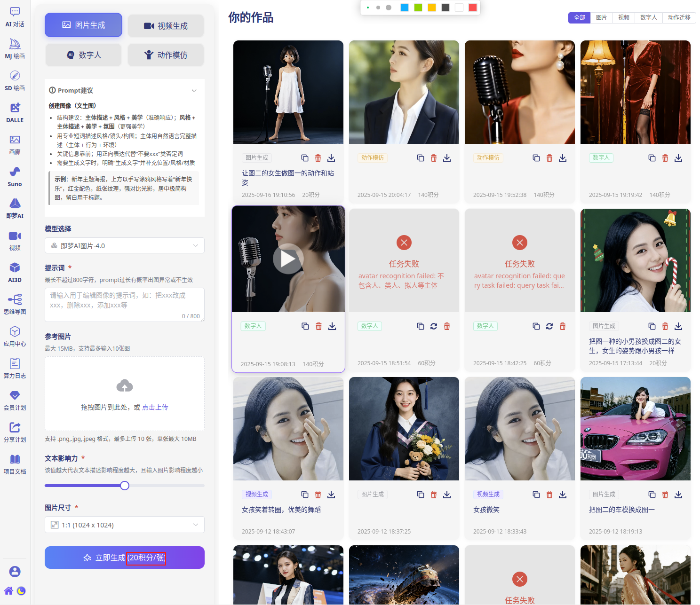Open 算力日志 in the sidebar
The height and width of the screenshot is (605, 700).
coord(15,369)
